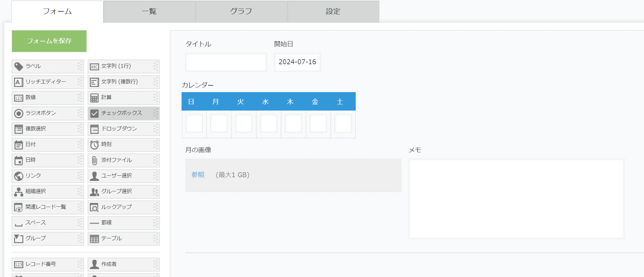This screenshot has height=277, width=644.
Task: Select the 文字列 (1行) ABC icon
Action: [94, 66]
